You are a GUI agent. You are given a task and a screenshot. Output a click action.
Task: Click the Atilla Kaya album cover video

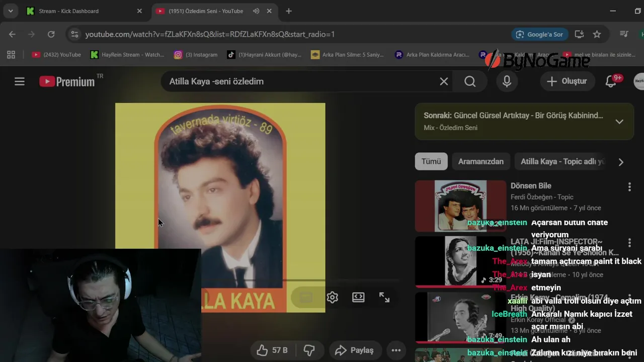click(220, 208)
